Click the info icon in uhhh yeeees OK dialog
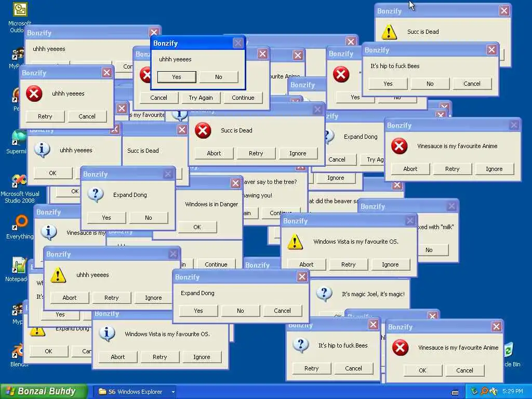This screenshot has height=399, width=532. click(x=42, y=150)
